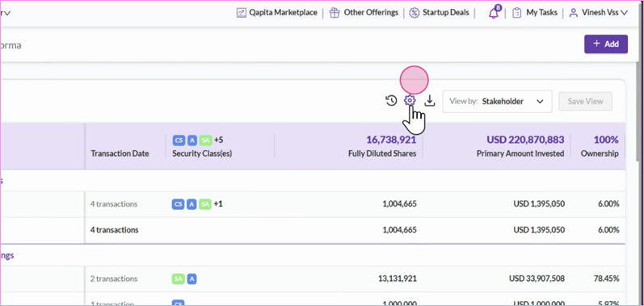Click Security Class(es) column header
The image size is (644, 306).
[x=202, y=154]
